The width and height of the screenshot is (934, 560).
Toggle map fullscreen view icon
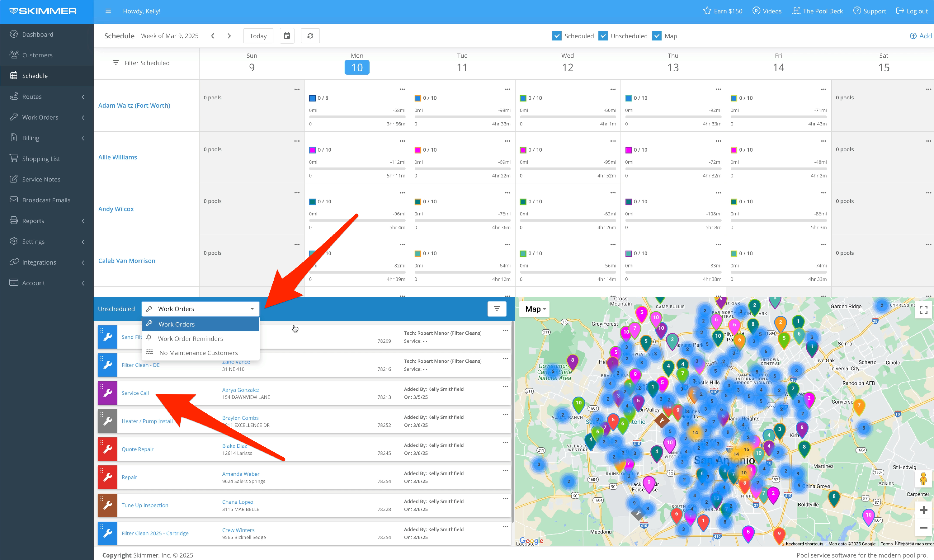tap(923, 310)
